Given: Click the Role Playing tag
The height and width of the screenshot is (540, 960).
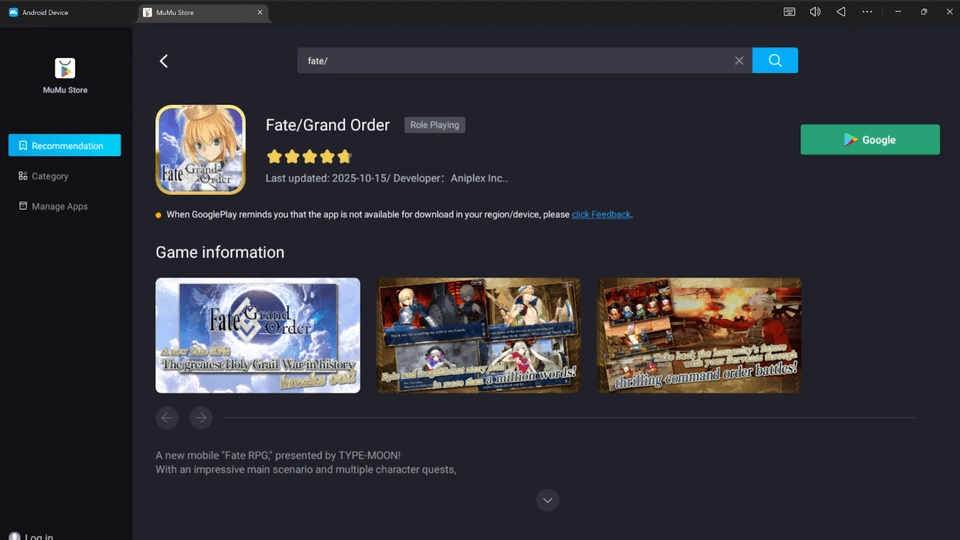Looking at the screenshot, I should coord(434,125).
